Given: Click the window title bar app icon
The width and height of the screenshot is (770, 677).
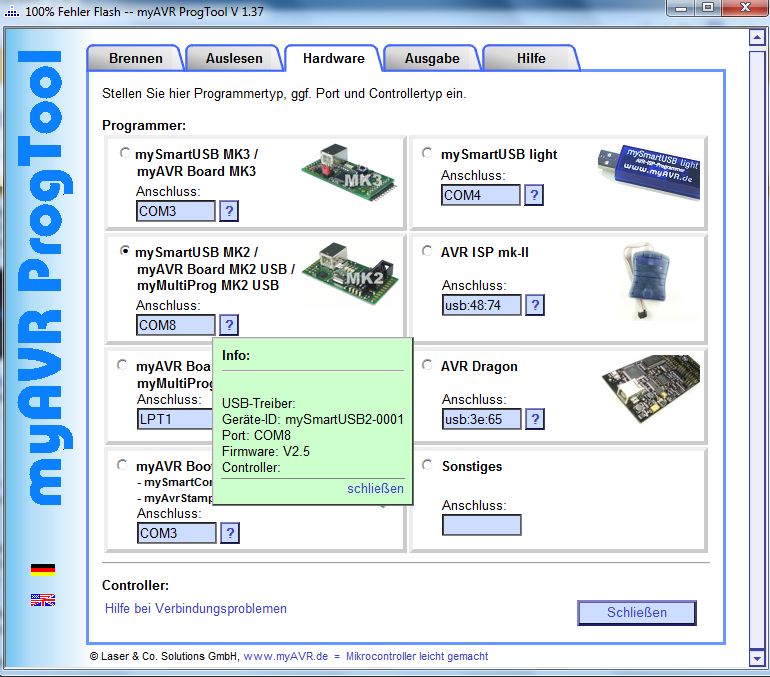Looking at the screenshot, I should point(12,11).
